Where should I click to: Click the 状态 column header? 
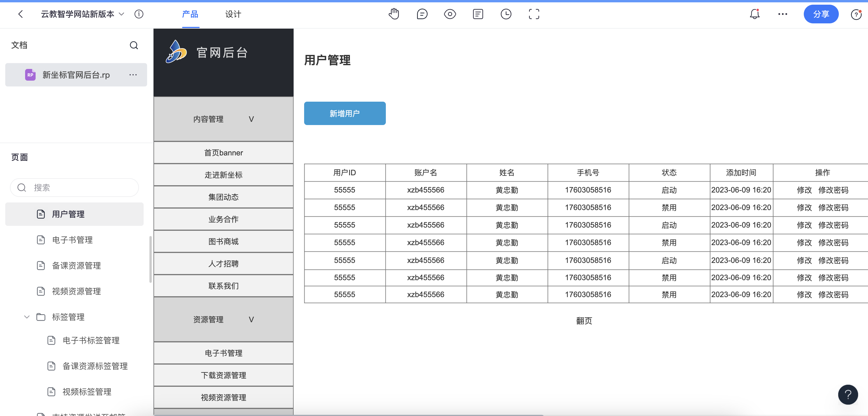[x=669, y=172]
